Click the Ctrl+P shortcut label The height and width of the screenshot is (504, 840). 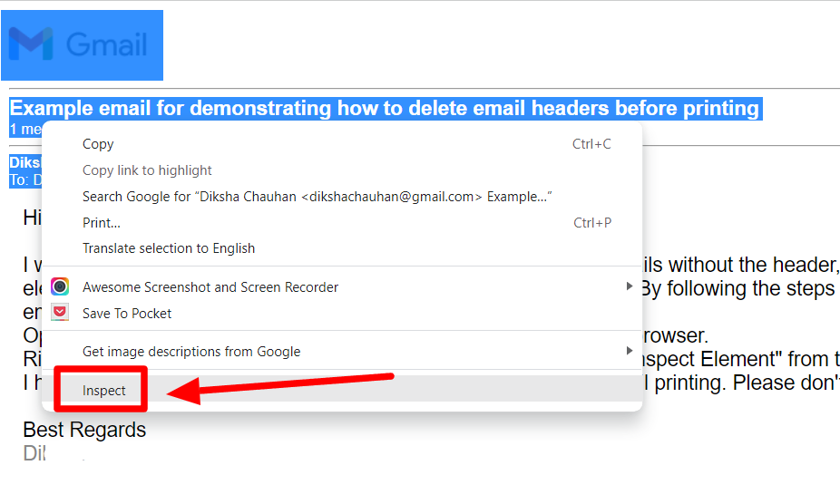click(x=592, y=223)
